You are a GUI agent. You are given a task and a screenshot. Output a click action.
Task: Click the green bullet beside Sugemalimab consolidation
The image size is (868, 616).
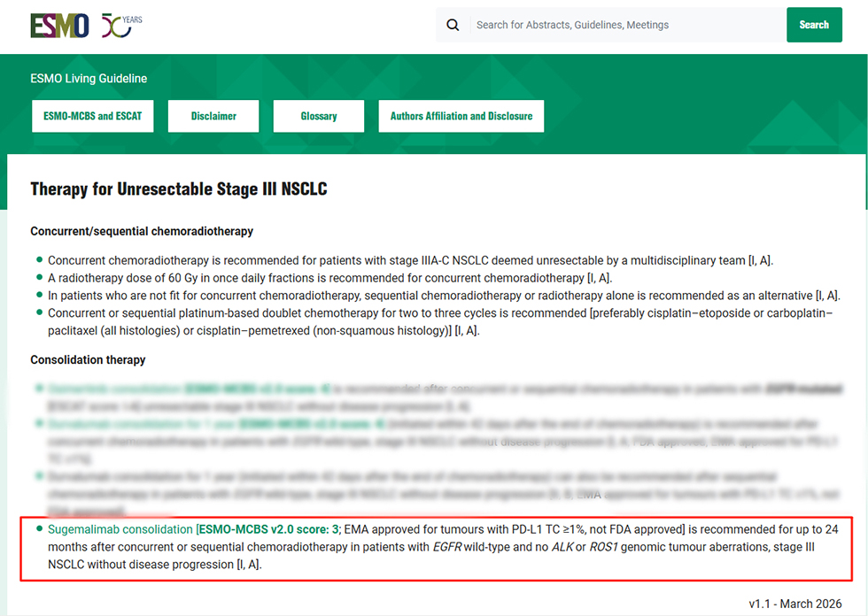tap(40, 529)
